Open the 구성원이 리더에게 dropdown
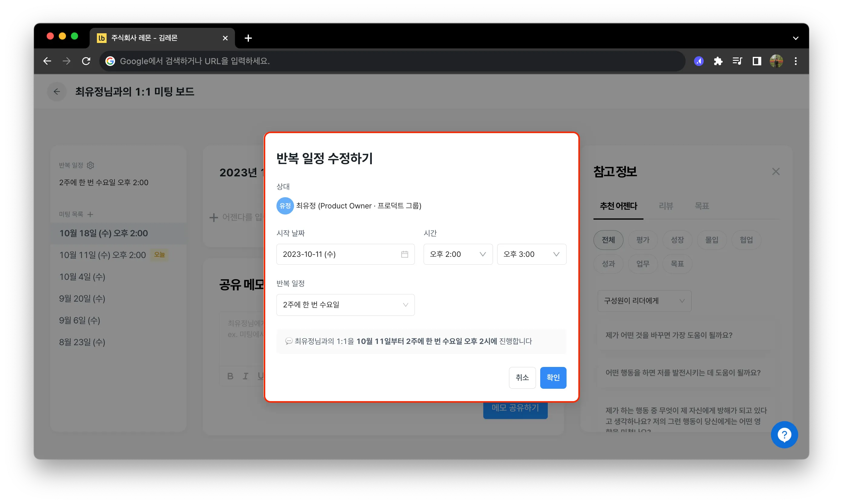This screenshot has height=504, width=843. click(x=644, y=301)
